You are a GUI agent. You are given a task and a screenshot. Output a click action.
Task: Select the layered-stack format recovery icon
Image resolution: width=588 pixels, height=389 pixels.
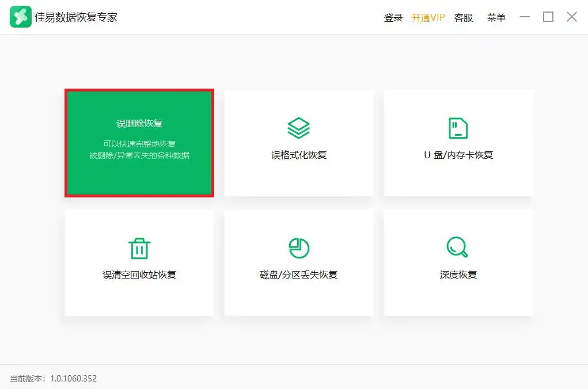pos(298,128)
